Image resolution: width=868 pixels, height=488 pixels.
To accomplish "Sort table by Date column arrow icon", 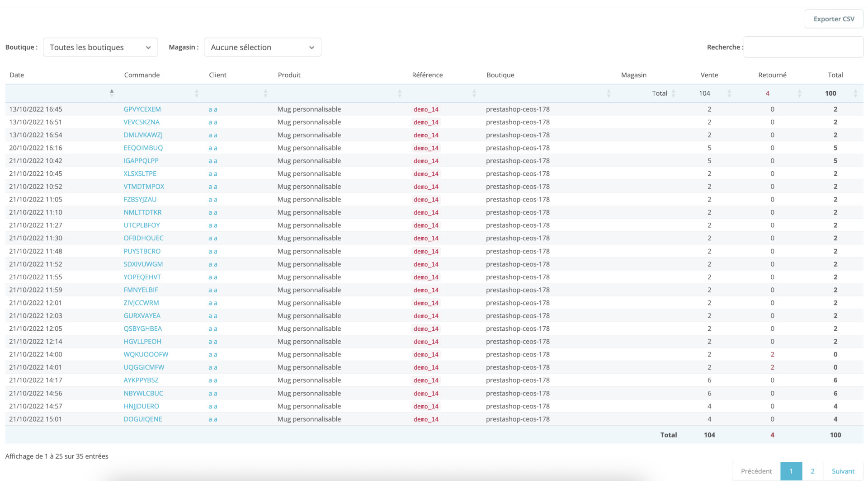I will tap(112, 93).
